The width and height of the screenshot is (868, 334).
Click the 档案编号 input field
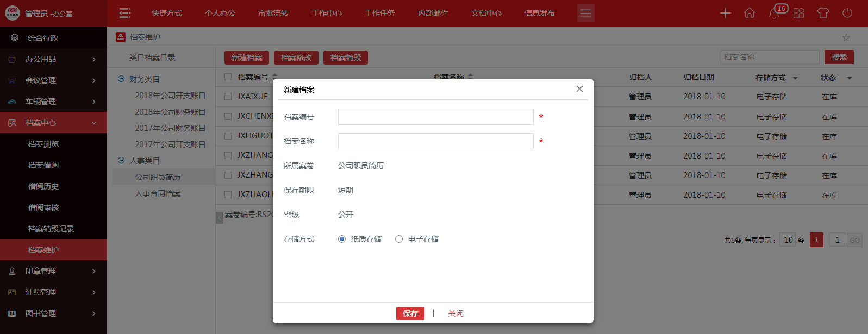tap(435, 117)
